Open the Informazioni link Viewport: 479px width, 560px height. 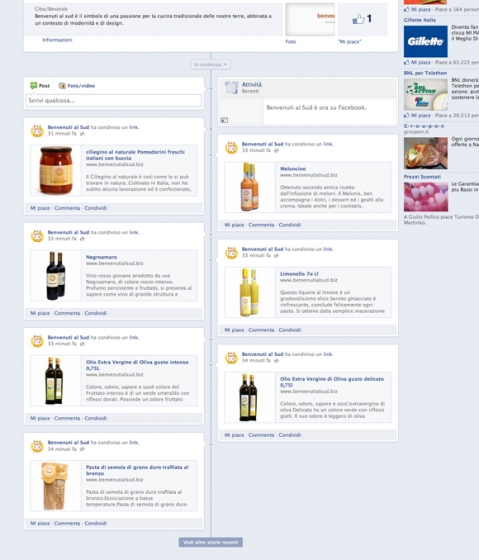[57, 40]
